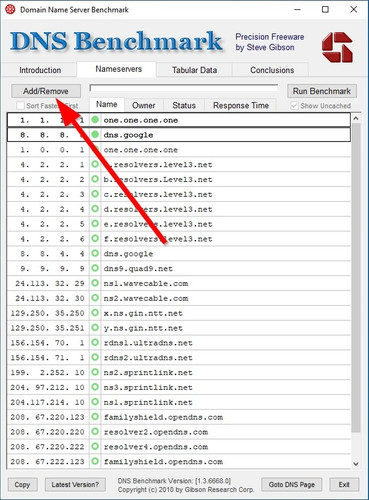369x500 pixels.
Task: Click the GRC logo icon
Action: (337, 47)
